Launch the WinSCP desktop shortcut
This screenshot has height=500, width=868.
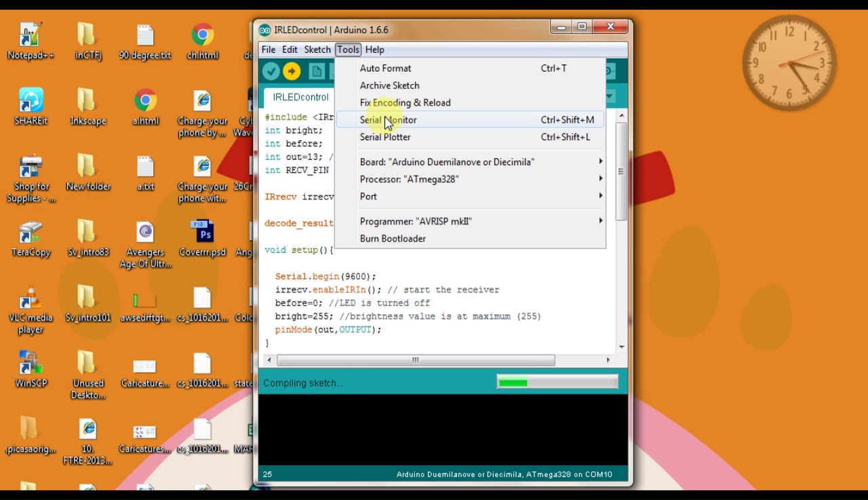(31, 370)
